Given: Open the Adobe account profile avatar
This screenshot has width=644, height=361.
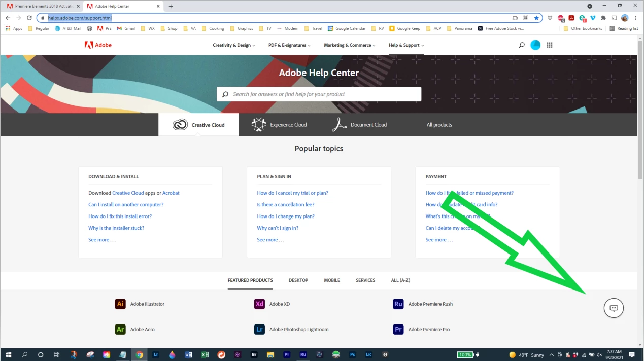Looking at the screenshot, I should [535, 45].
